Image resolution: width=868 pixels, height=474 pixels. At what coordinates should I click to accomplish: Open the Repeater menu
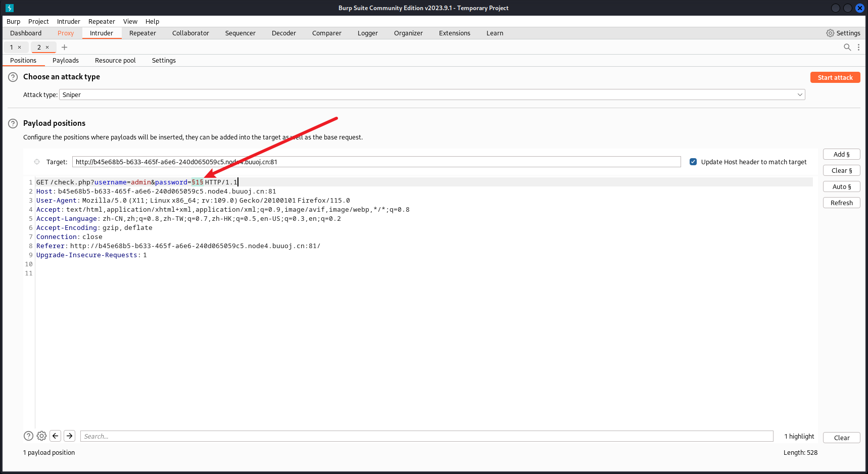(x=102, y=21)
